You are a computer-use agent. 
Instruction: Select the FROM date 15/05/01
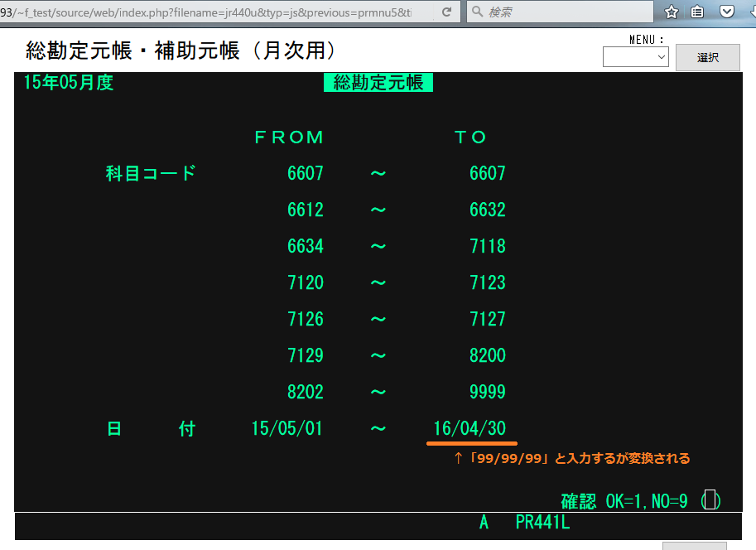tap(287, 428)
